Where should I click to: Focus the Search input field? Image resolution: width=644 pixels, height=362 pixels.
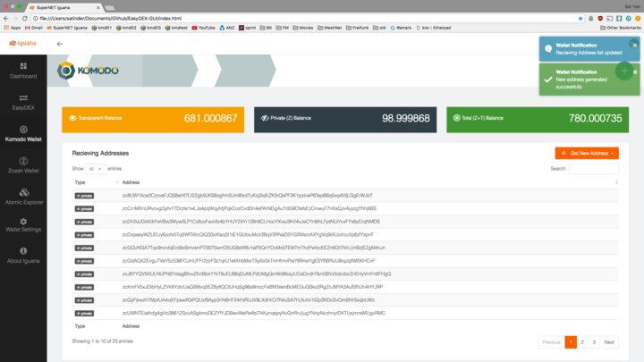pos(594,169)
